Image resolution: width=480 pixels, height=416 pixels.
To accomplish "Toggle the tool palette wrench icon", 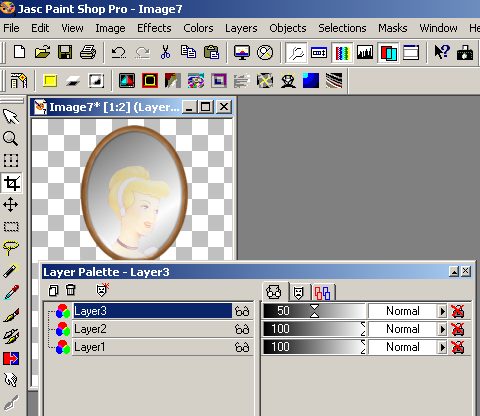I will [x=296, y=52].
